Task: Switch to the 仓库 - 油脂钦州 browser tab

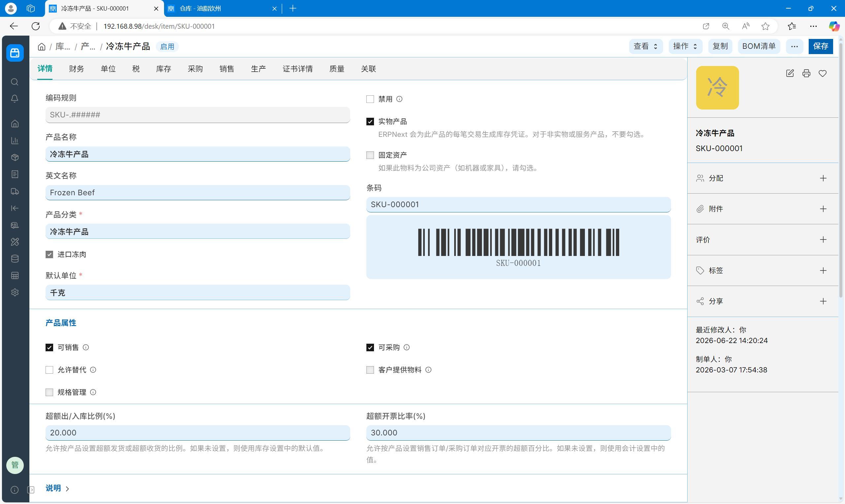Action: pyautogui.click(x=223, y=9)
